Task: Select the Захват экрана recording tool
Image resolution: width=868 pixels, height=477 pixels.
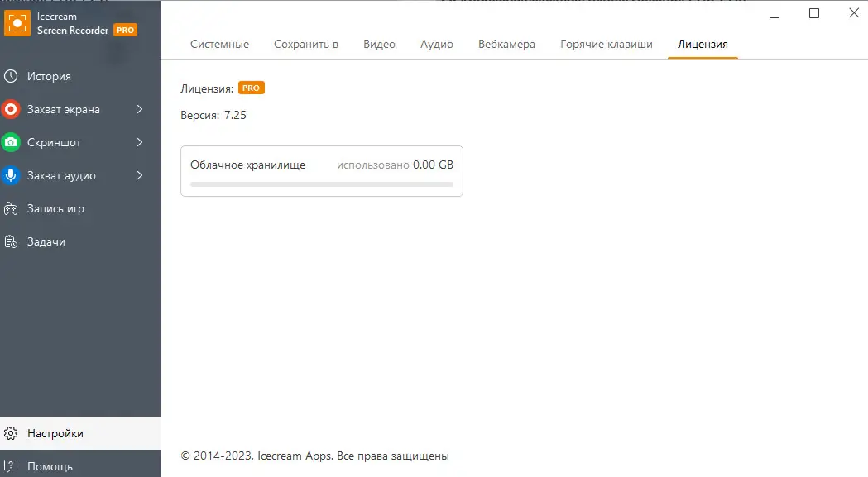Action: click(x=66, y=108)
